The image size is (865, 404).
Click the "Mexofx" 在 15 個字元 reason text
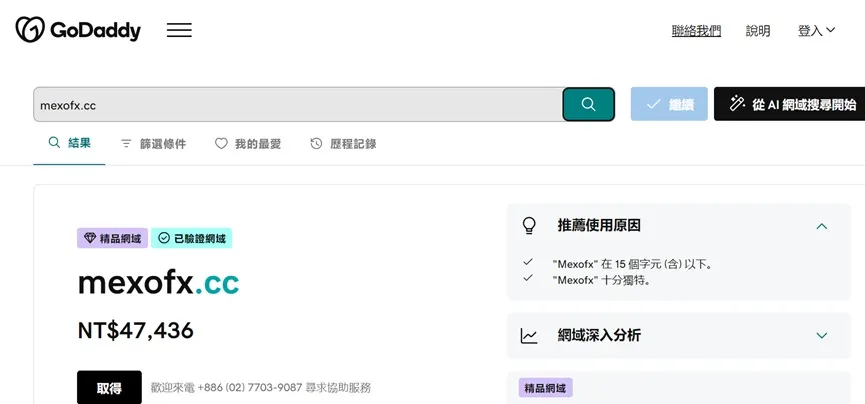coord(632,264)
